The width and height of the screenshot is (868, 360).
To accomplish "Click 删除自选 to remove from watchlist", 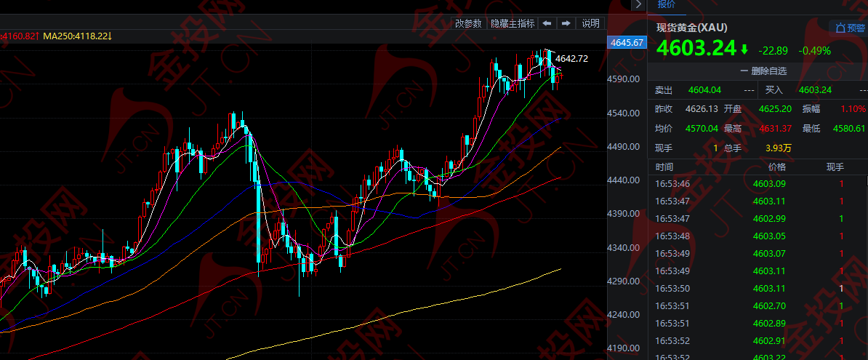I will [764, 71].
